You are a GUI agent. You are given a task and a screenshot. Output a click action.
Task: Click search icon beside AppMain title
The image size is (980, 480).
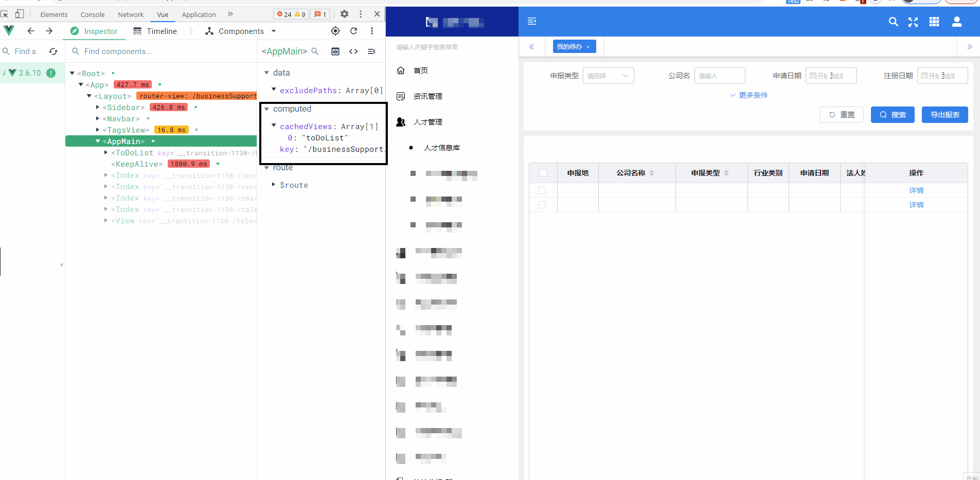click(x=315, y=51)
